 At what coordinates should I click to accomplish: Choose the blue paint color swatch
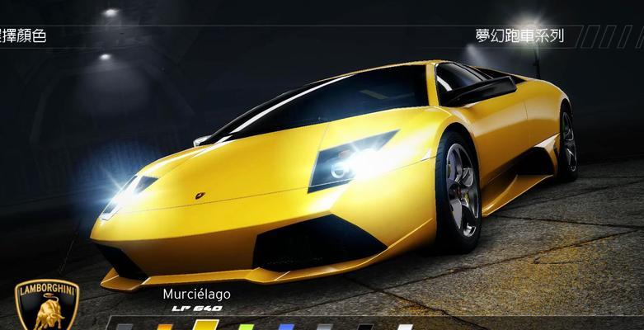coord(286,328)
